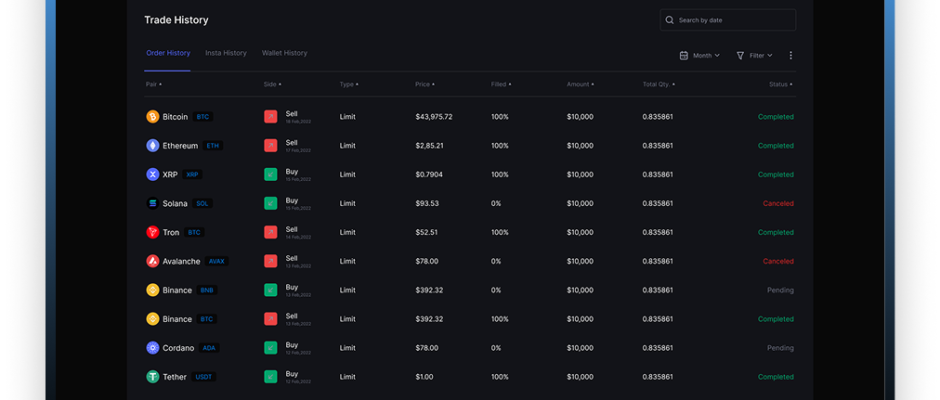Click the Cordano coin icon

(x=153, y=348)
